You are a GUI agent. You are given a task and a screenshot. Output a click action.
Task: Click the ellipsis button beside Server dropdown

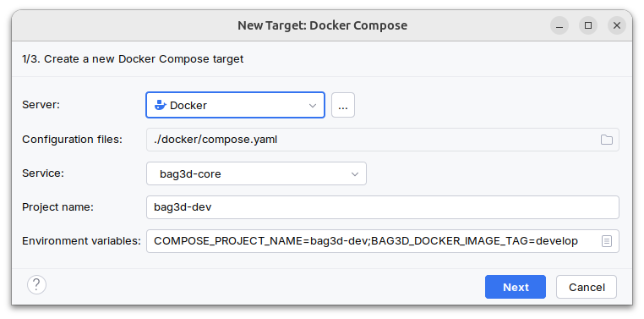[x=343, y=105]
